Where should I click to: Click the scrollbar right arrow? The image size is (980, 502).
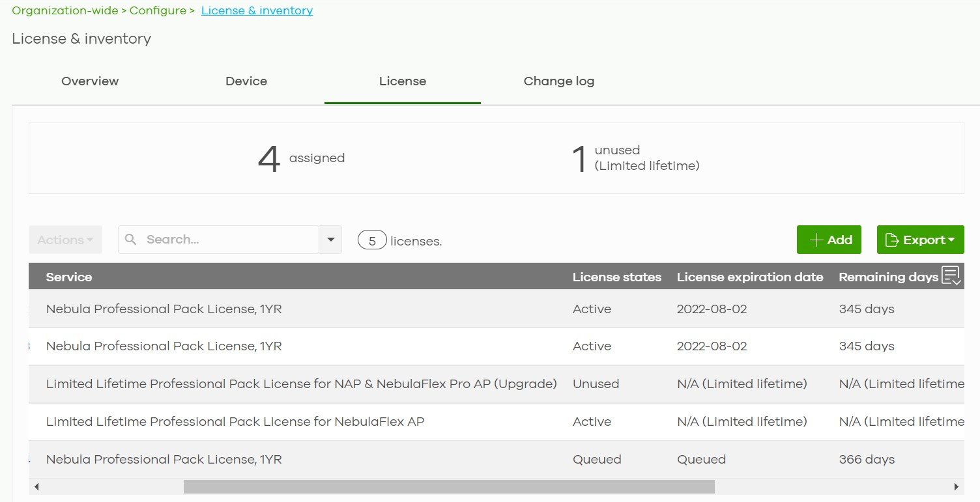click(956, 486)
